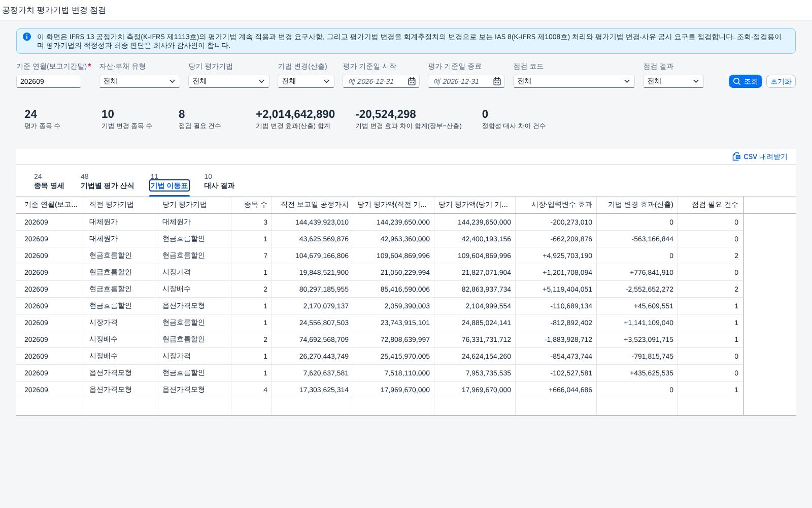Click the CSV download icon
Screen dimensions: 812x508
[x=736, y=156]
